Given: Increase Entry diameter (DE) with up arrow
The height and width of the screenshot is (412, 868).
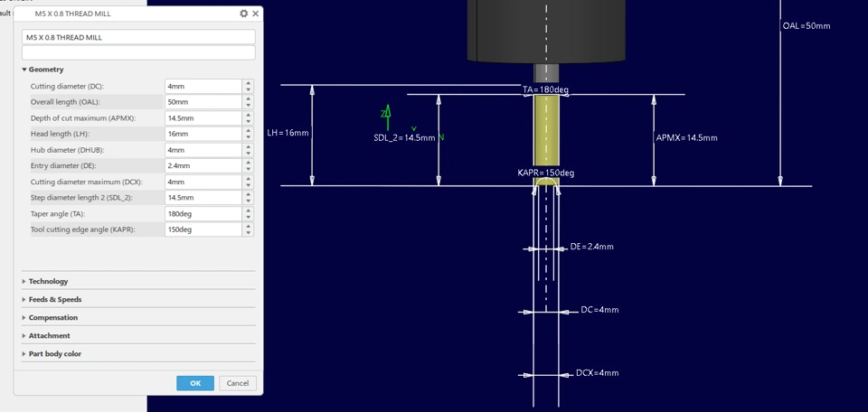Looking at the screenshot, I should click(249, 163).
